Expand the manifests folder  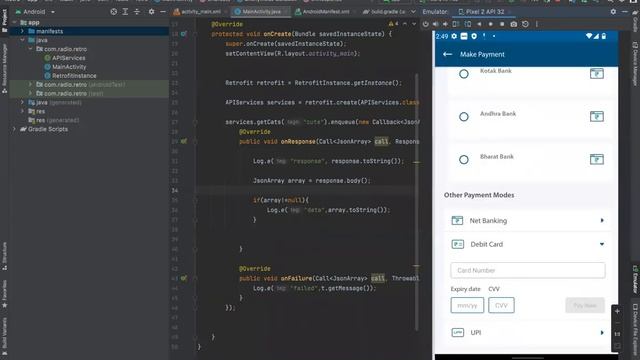click(22, 31)
